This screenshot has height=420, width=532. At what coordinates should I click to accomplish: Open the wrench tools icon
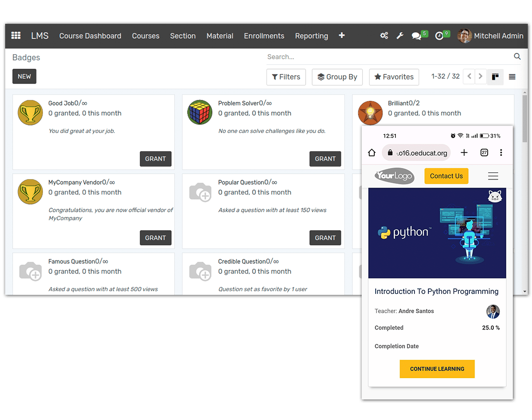tap(400, 35)
